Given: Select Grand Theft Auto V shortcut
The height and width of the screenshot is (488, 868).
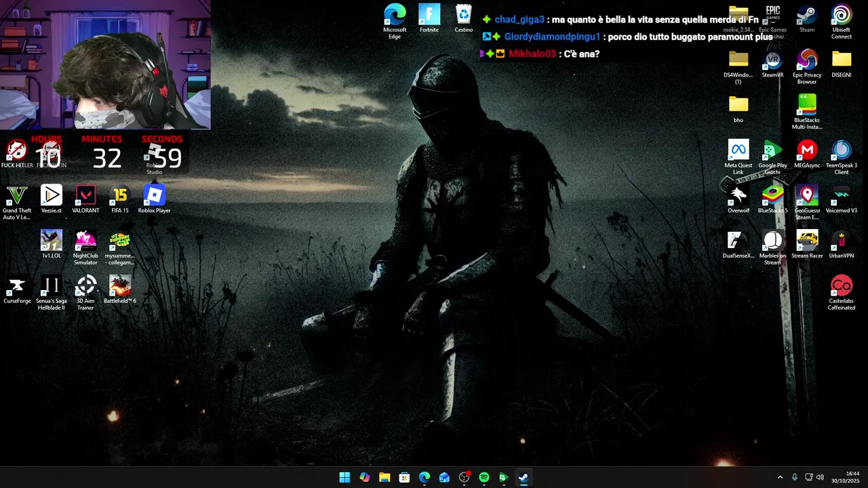Looking at the screenshot, I should (x=17, y=203).
